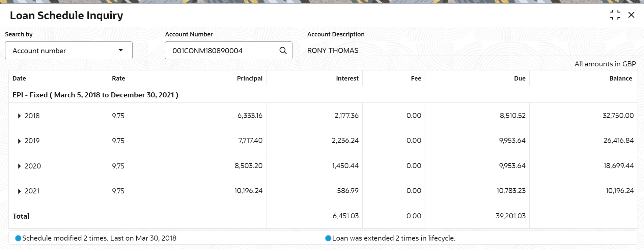Click the blue dot beside Loan was extended
644x249 pixels.
pyautogui.click(x=328, y=238)
